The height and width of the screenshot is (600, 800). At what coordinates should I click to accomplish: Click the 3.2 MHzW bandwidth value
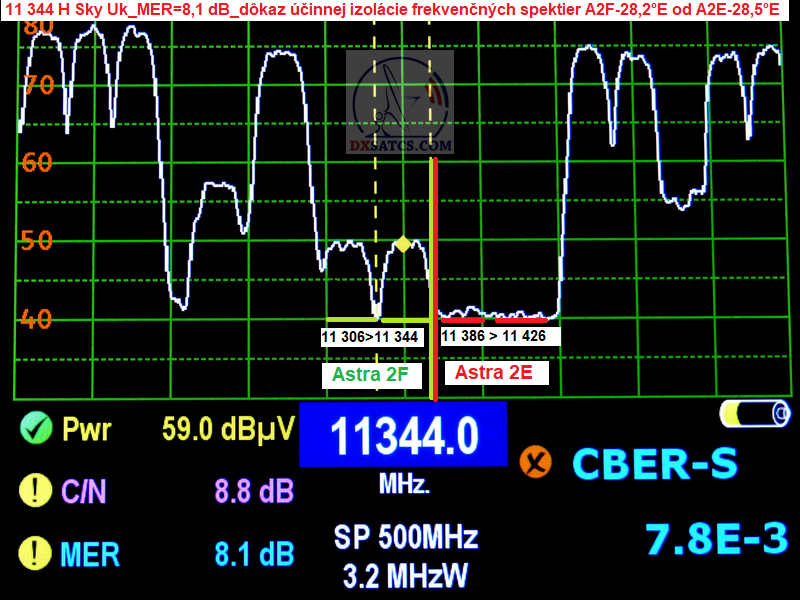pyautogui.click(x=405, y=575)
